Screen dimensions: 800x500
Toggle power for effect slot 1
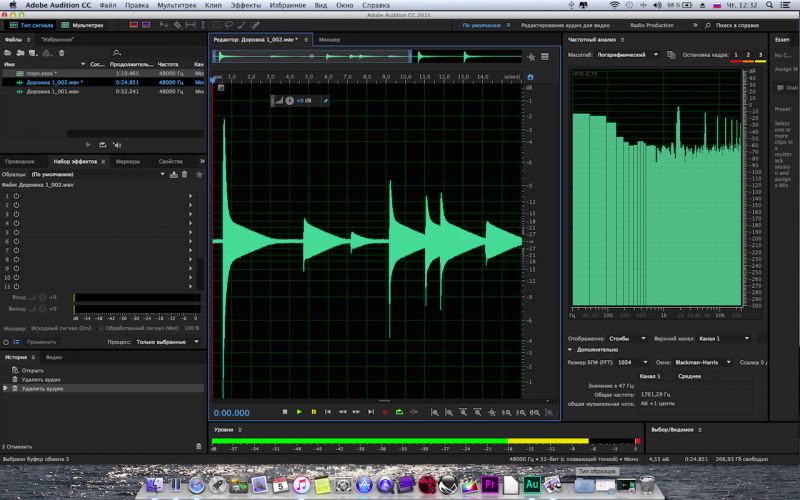[x=16, y=196]
